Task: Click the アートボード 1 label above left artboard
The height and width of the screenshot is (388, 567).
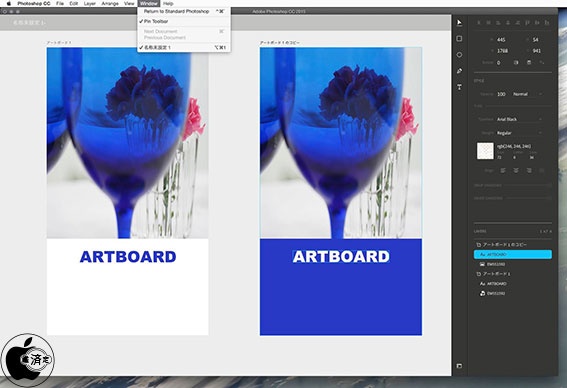Action: [x=59, y=43]
